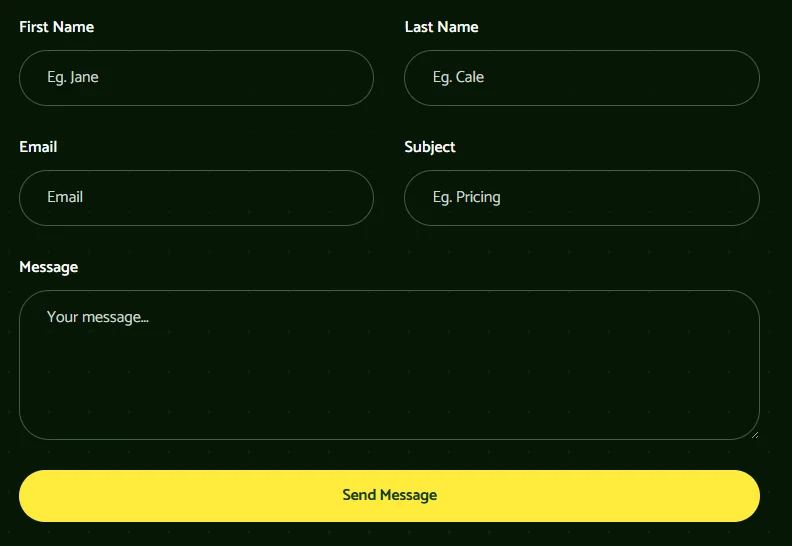Screen dimensions: 792x546
Task: Click the "Eg. Pricing" placeholder text
Action: [x=467, y=197]
